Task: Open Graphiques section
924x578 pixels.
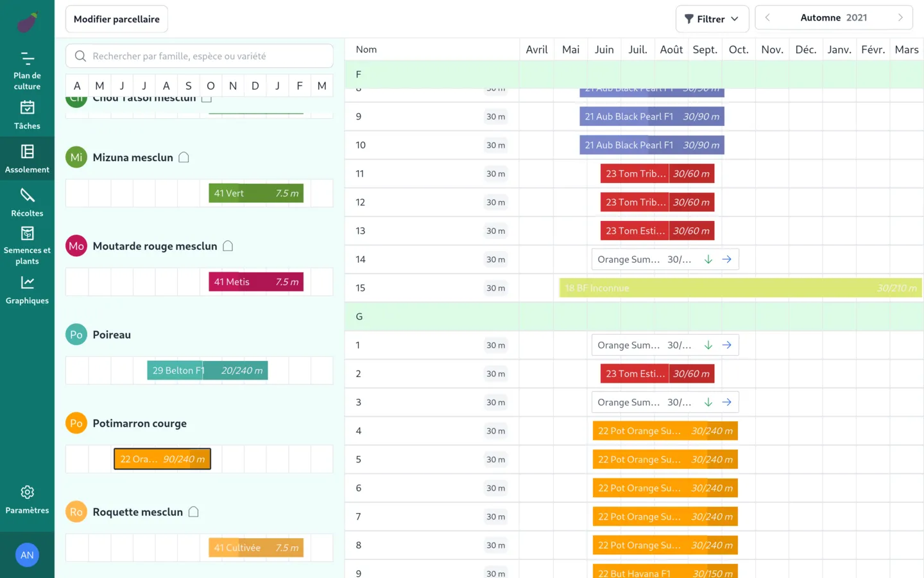Action: (27, 290)
